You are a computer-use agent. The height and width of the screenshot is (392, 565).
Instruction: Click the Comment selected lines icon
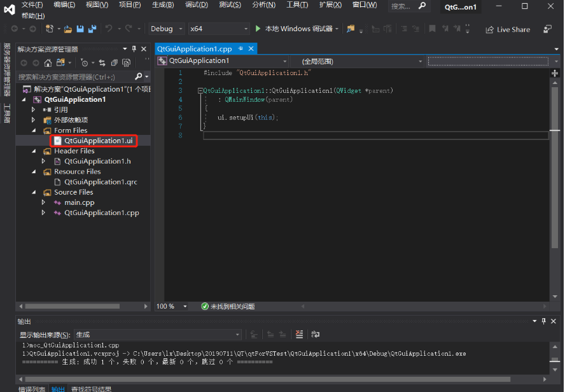click(404, 29)
